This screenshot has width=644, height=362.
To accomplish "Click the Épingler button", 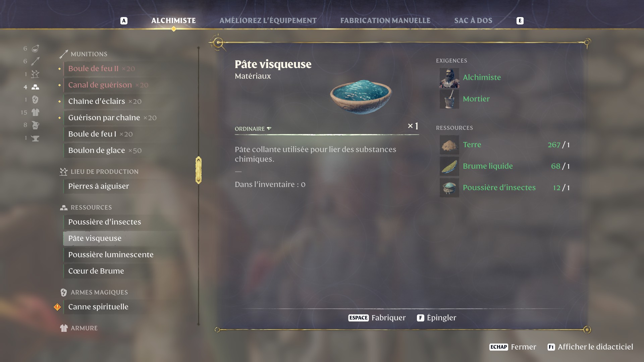I will (436, 318).
